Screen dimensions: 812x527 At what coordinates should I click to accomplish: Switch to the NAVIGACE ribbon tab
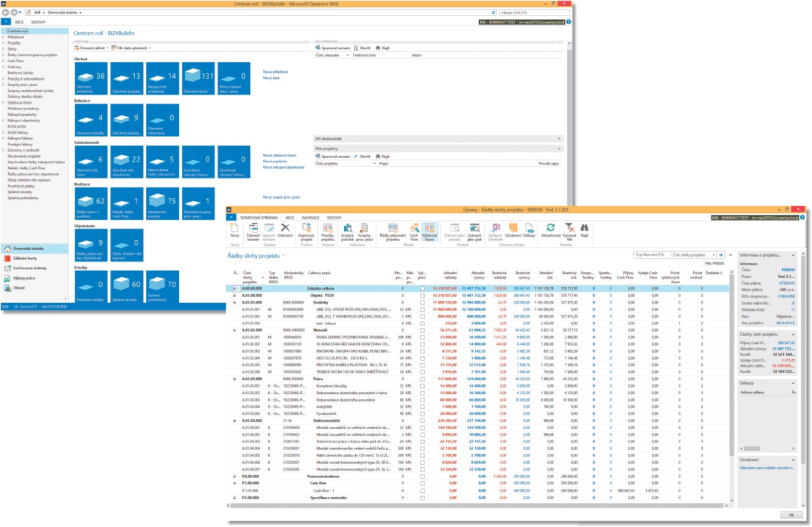tap(311, 217)
